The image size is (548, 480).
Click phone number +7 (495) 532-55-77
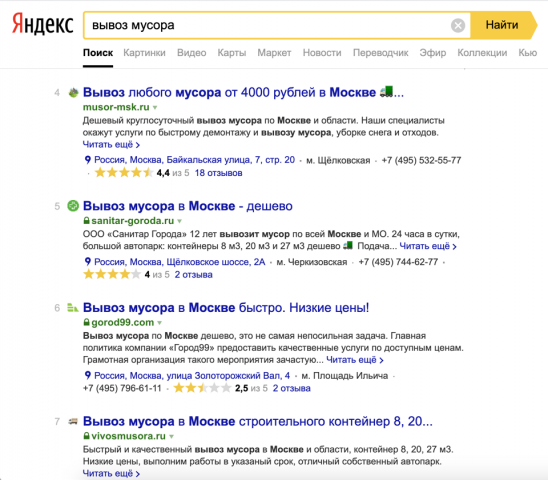pos(421,160)
